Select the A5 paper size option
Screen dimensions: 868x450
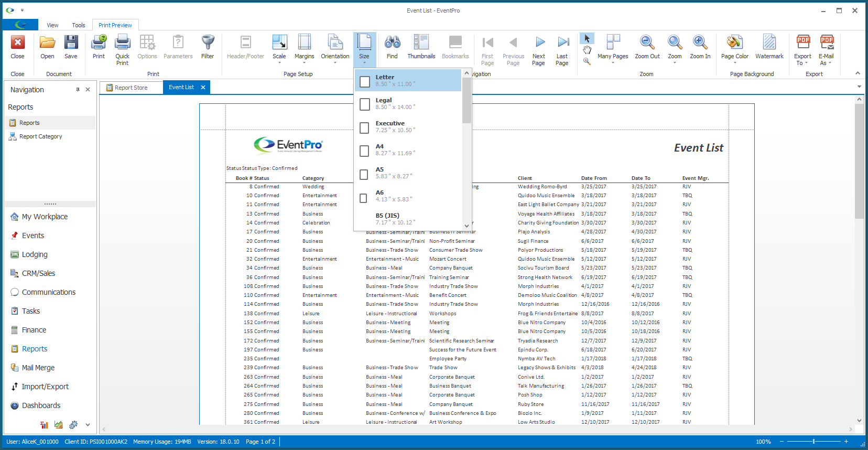[408, 173]
